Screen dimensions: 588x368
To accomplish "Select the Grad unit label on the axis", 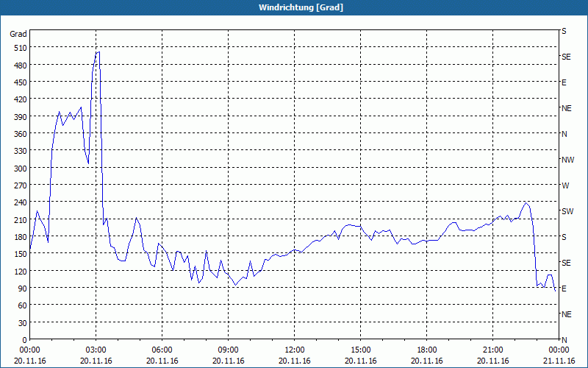I will 18,34.
